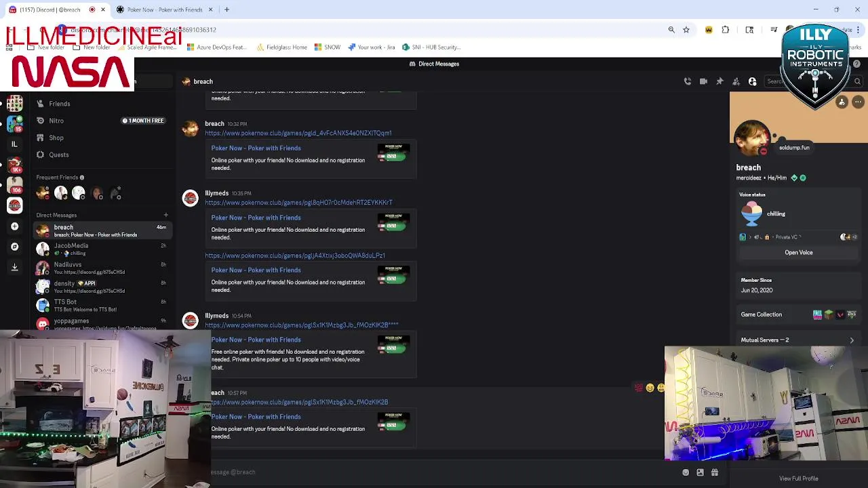Open pinned messages icon
Viewport: 868px width, 488px height.
(719, 81)
